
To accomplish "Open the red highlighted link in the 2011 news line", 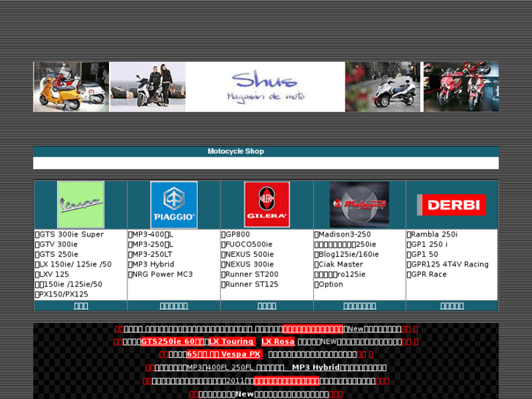I will [286, 381].
